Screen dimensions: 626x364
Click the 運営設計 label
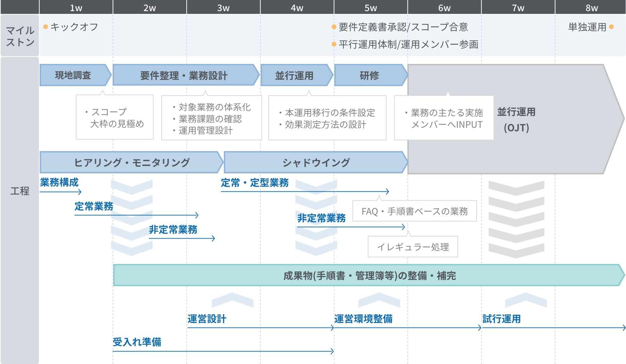(207, 319)
